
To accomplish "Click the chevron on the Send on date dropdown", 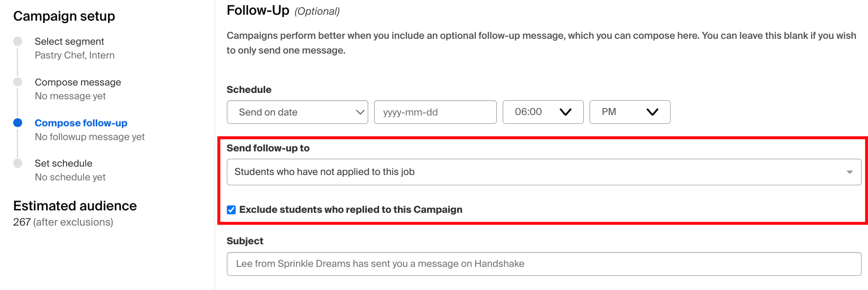I will pos(359,112).
